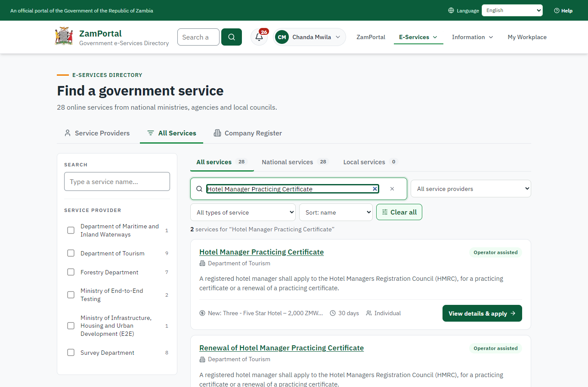This screenshot has width=588, height=387.
Task: Click the New: Three - Five Star Hotel fee text
Action: pos(265,313)
